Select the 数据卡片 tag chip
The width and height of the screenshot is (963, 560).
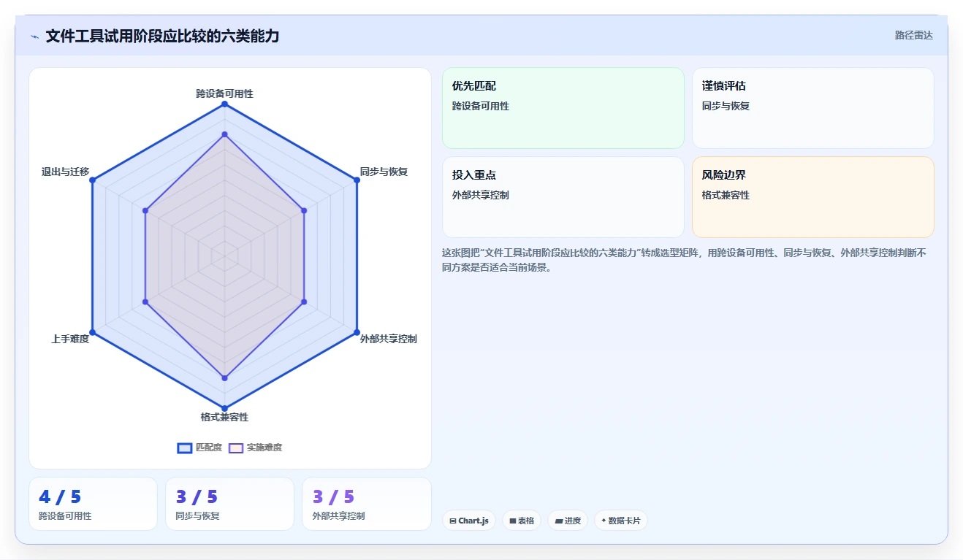pos(620,521)
